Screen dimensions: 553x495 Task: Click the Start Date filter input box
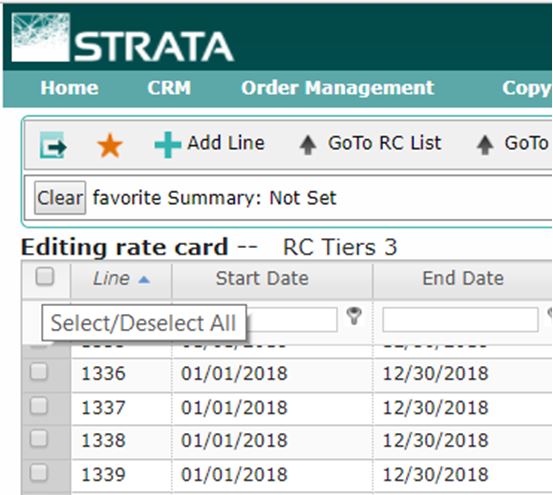(x=292, y=320)
